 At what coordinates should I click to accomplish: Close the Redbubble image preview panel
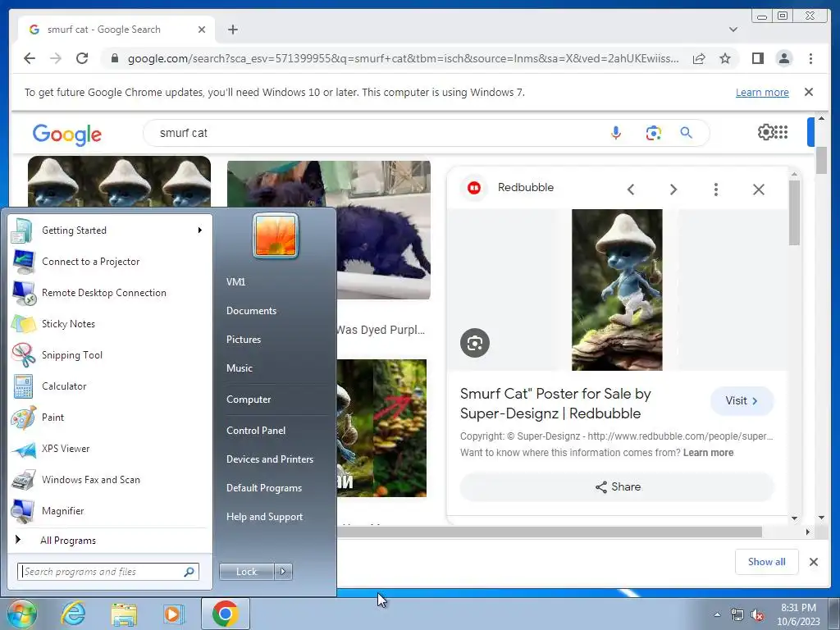click(x=759, y=189)
